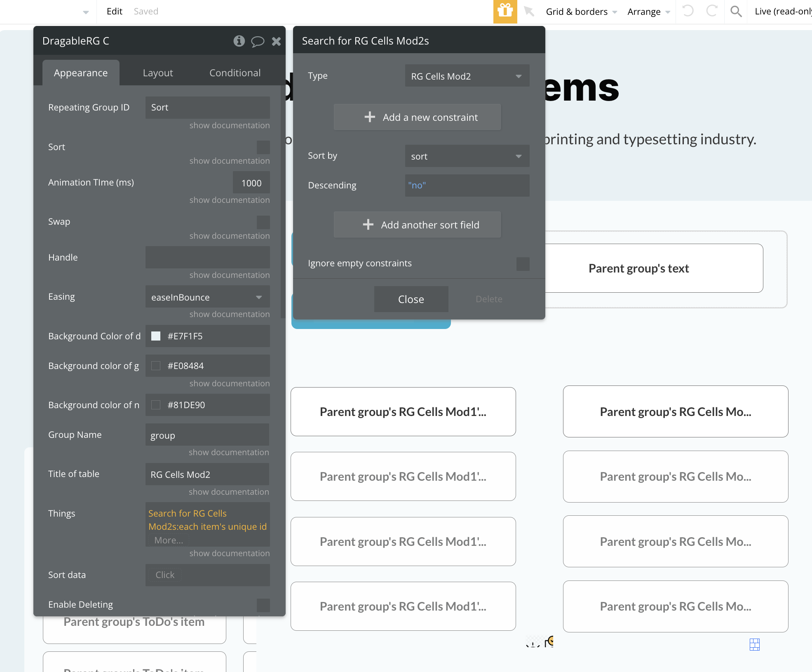Open the comment bubble icon in DragableRG C
The height and width of the screenshot is (672, 812).
[258, 41]
